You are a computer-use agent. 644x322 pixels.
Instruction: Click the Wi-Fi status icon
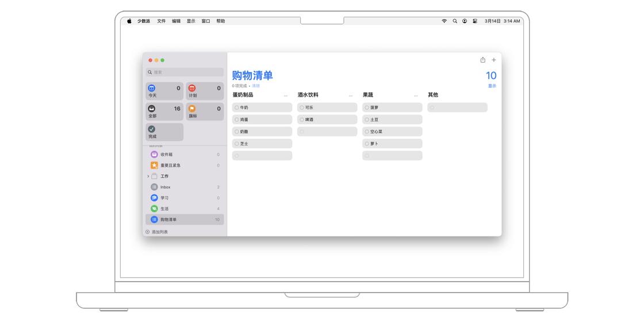(x=444, y=21)
